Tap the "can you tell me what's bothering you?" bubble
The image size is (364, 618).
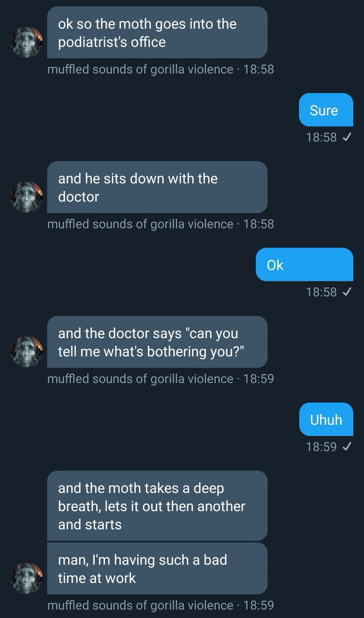[157, 342]
